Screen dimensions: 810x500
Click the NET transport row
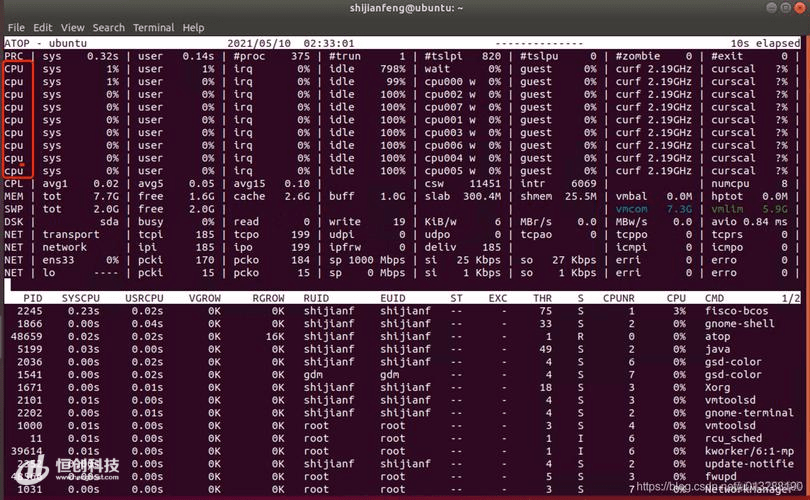(402, 235)
